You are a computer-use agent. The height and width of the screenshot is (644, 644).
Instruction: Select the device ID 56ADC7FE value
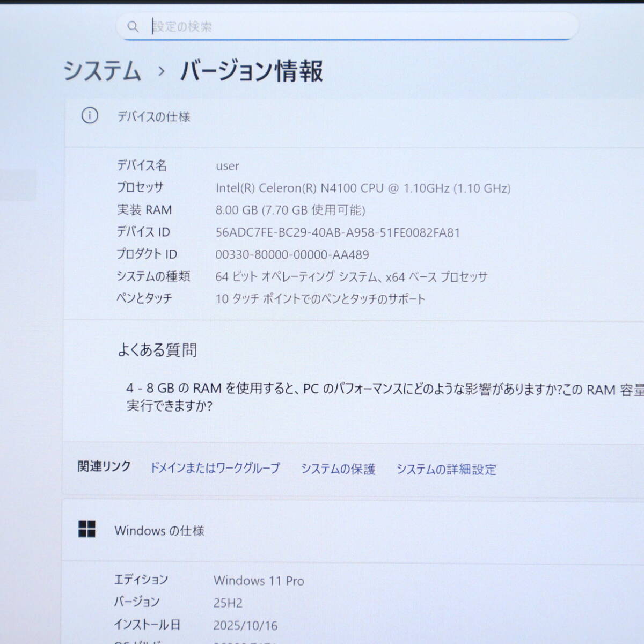coord(338,232)
